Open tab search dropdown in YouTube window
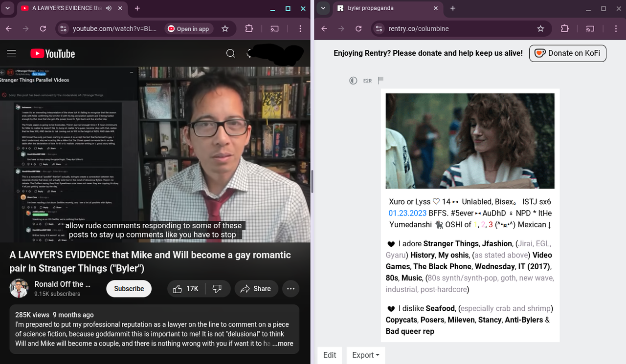 [x=7, y=8]
